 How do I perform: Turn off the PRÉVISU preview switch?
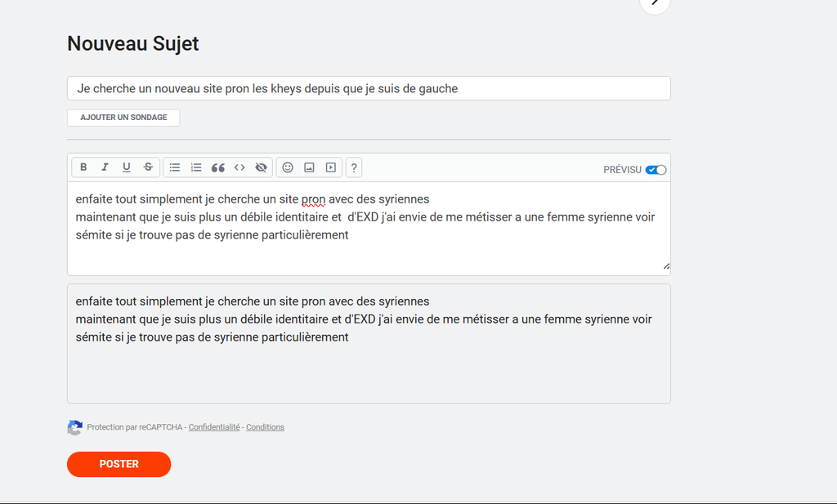pyautogui.click(x=656, y=170)
